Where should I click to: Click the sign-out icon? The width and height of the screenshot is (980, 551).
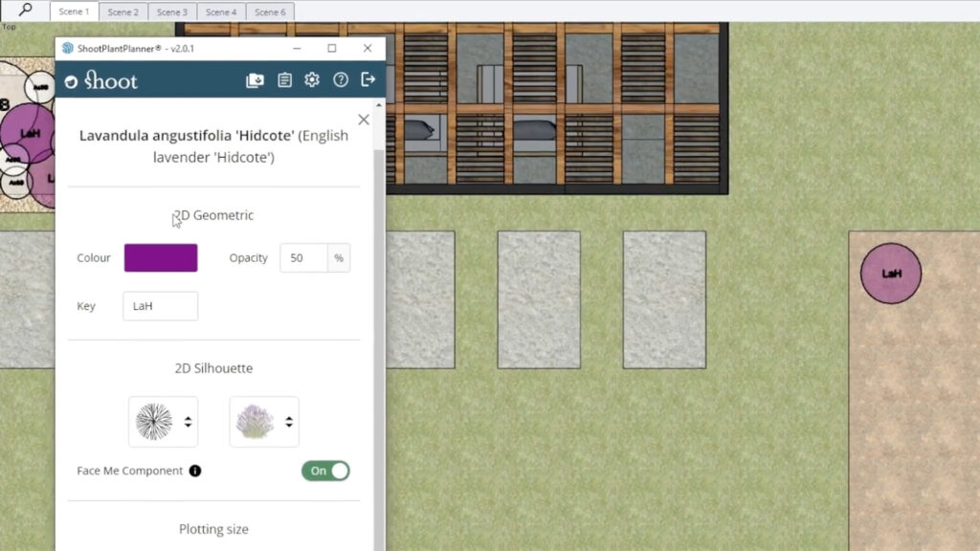point(368,80)
